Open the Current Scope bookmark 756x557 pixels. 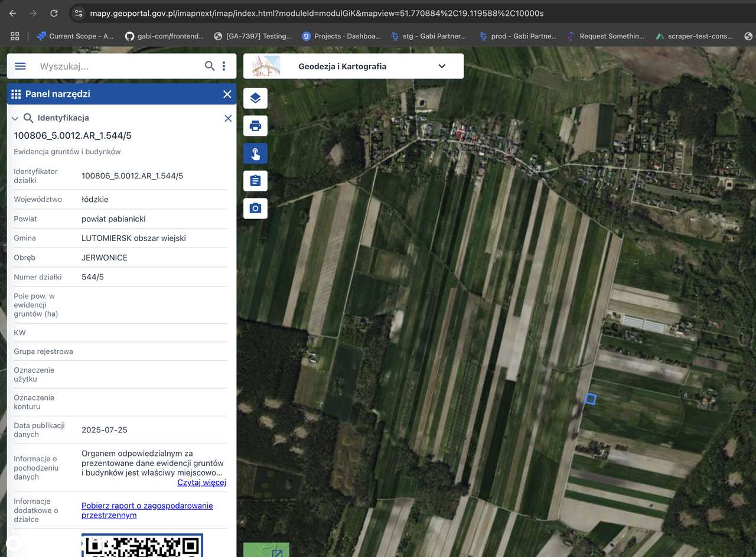point(75,36)
